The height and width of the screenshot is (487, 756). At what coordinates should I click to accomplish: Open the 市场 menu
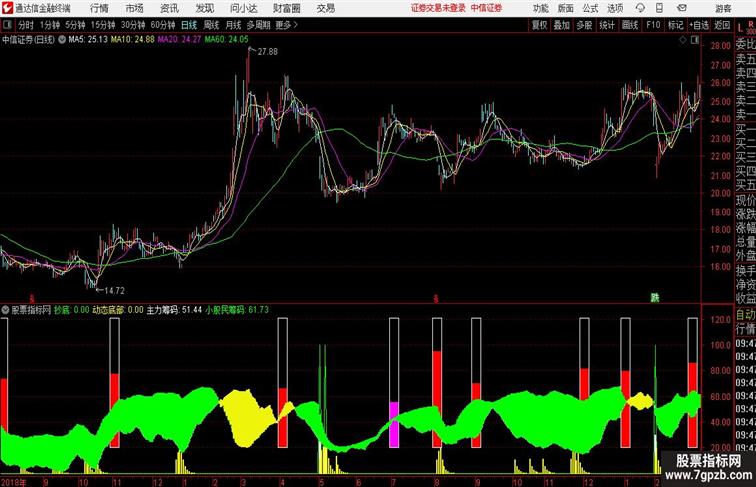[135, 8]
